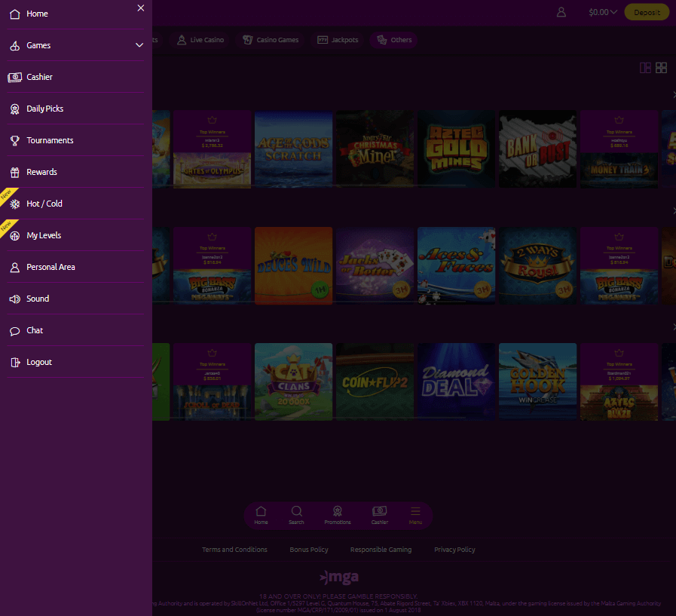Click the Personal Area person icon

[x=14, y=268]
